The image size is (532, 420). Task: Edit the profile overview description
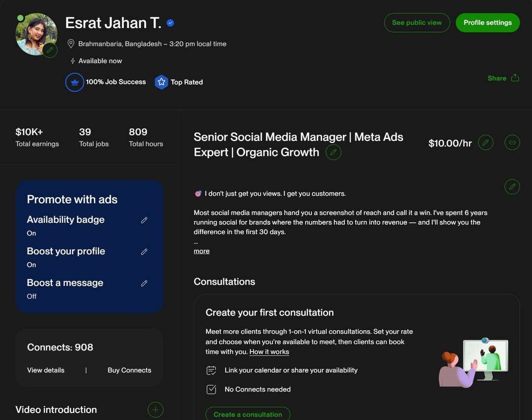point(512,187)
